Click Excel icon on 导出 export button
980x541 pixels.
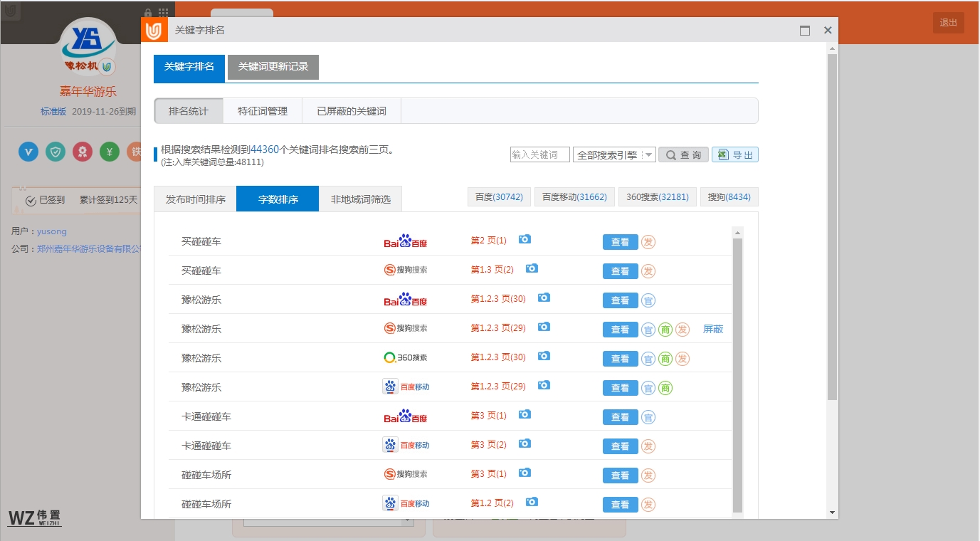[x=723, y=155]
